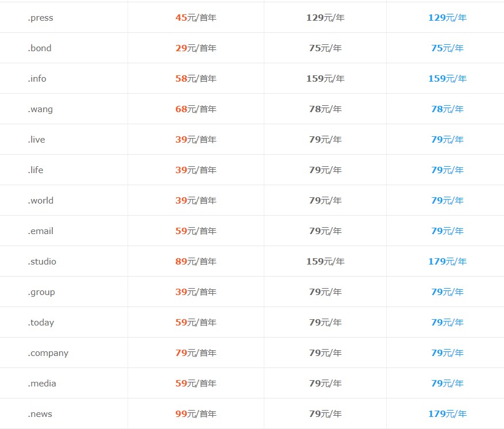Click the .news blue price 179元/年
504x429 pixels.
click(448, 414)
